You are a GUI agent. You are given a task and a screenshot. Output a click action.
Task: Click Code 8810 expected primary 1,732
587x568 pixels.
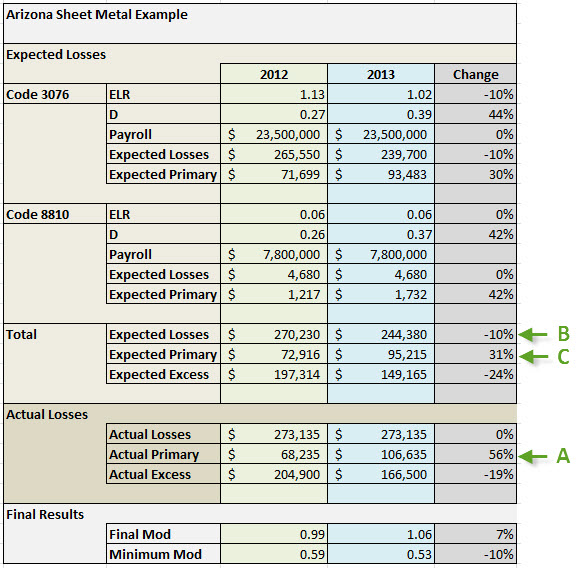click(381, 294)
